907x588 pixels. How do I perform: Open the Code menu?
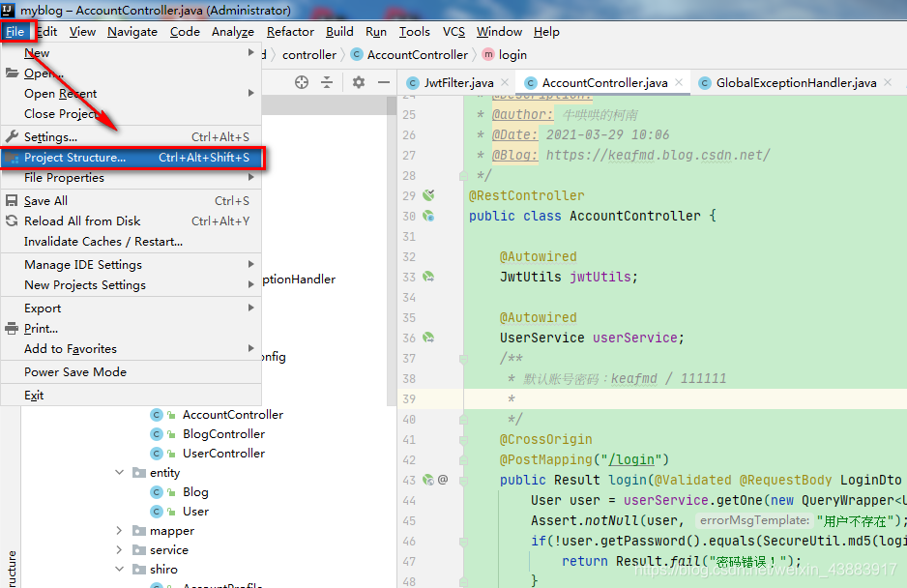pos(185,32)
